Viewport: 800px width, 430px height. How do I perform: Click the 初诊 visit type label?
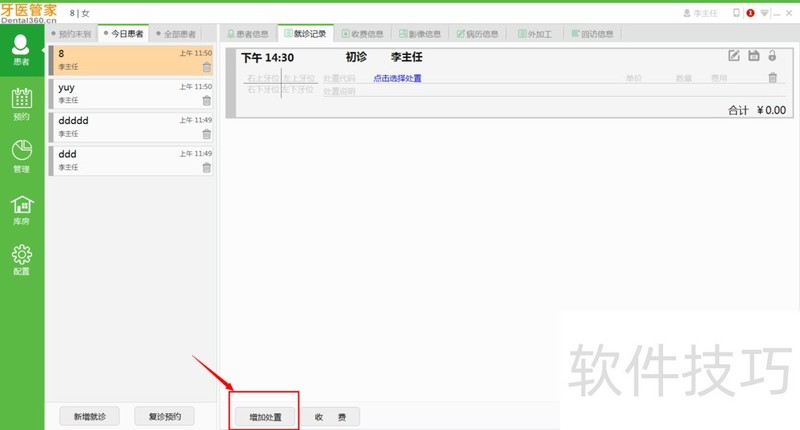click(x=356, y=57)
